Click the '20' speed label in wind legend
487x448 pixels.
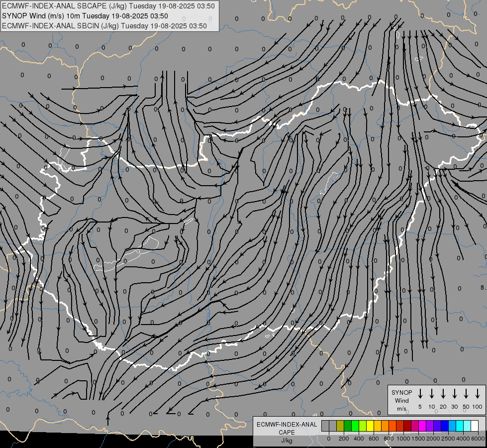pyautogui.click(x=443, y=407)
